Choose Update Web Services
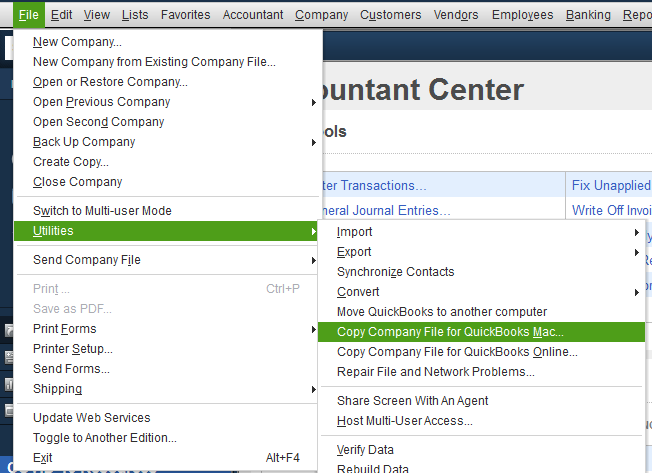 [166, 417]
